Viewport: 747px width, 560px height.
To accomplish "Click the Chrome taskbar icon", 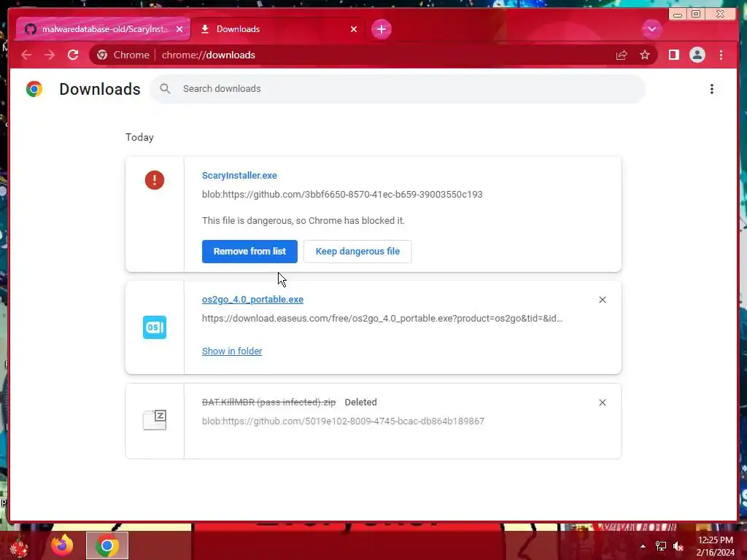I will point(107,545).
